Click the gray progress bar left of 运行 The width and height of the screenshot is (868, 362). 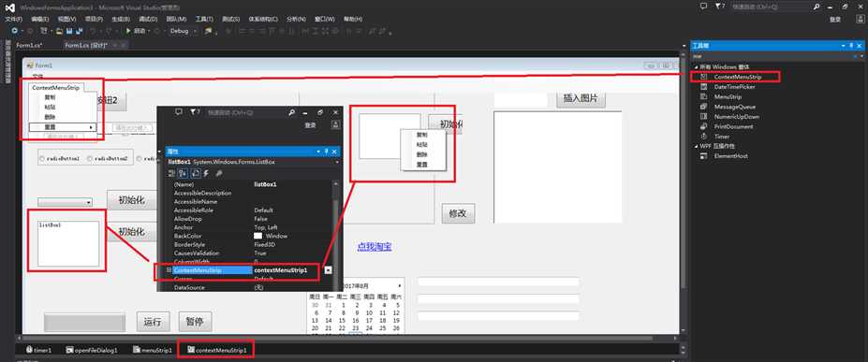(84, 322)
